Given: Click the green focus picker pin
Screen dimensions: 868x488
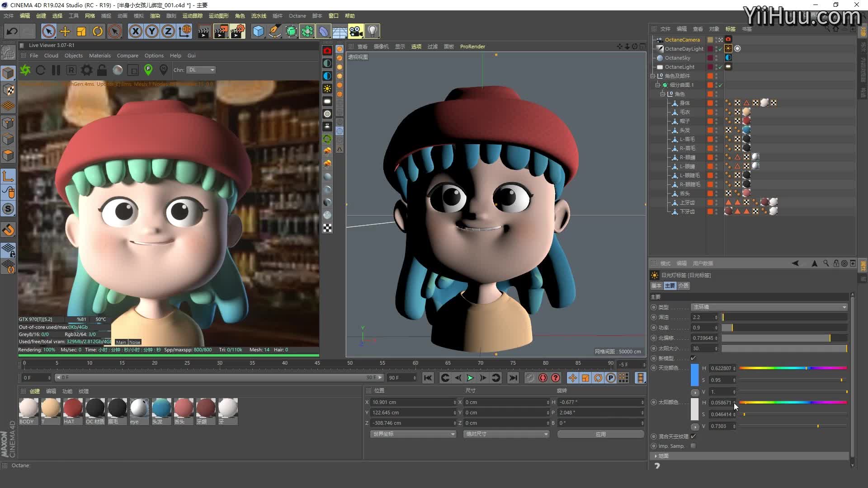Looking at the screenshot, I should point(148,70).
